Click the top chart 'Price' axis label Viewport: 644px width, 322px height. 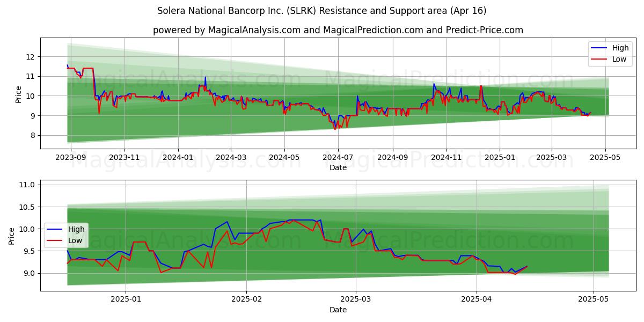click(x=19, y=94)
